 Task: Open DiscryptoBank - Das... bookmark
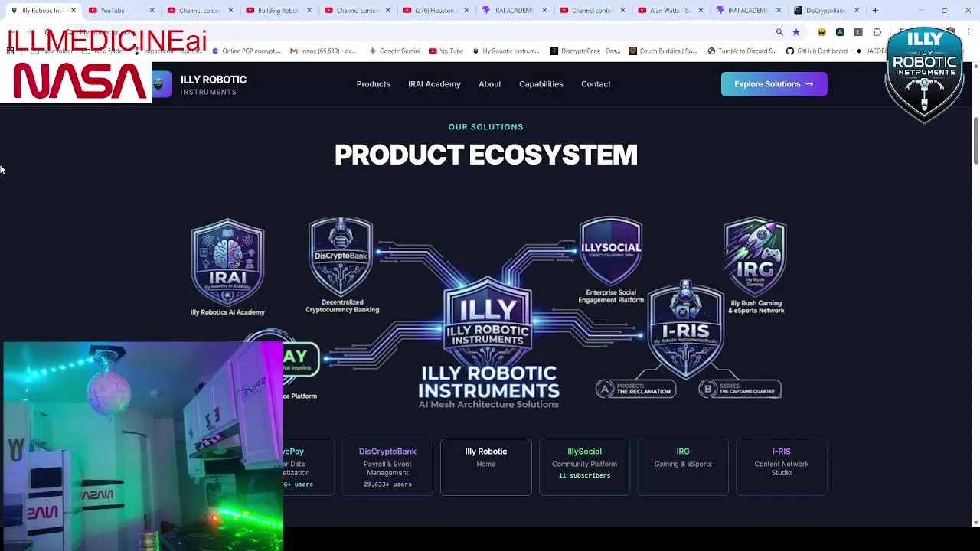pos(586,51)
